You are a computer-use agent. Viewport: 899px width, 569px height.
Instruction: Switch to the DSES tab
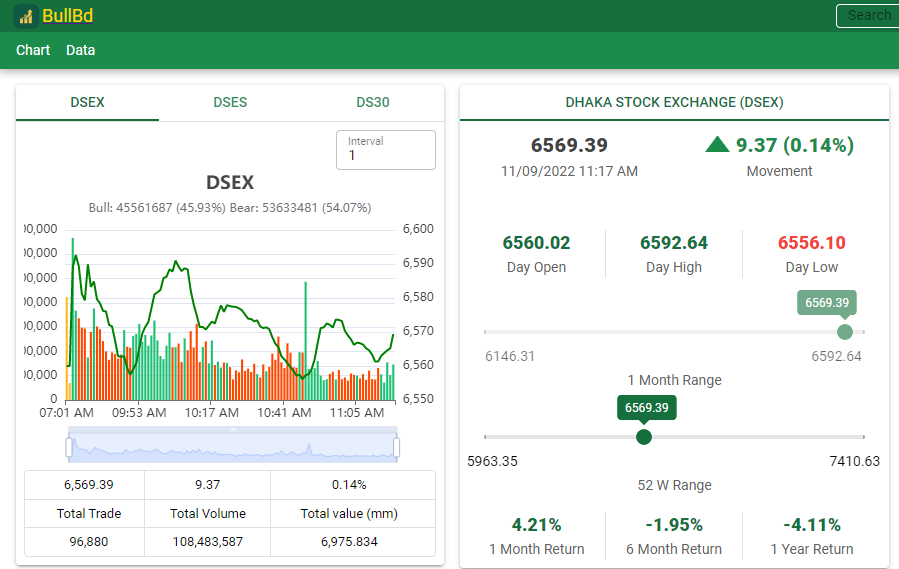click(x=230, y=102)
